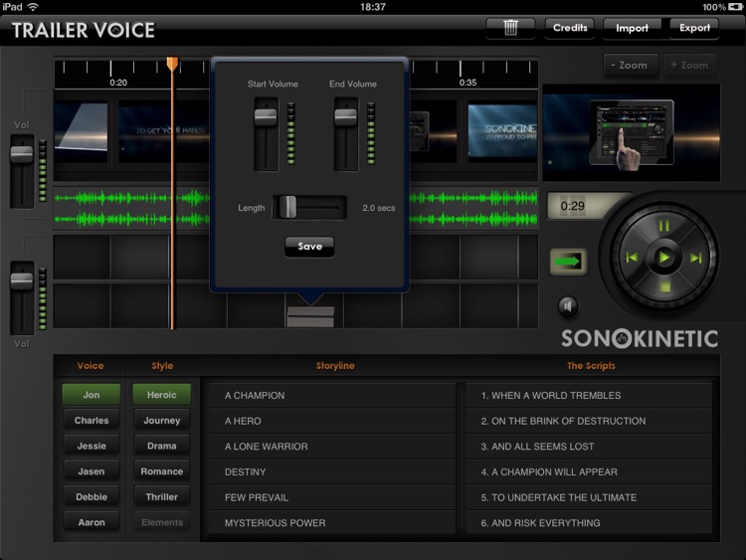Image resolution: width=746 pixels, height=560 pixels.
Task: Open the Credits screen
Action: click(570, 28)
